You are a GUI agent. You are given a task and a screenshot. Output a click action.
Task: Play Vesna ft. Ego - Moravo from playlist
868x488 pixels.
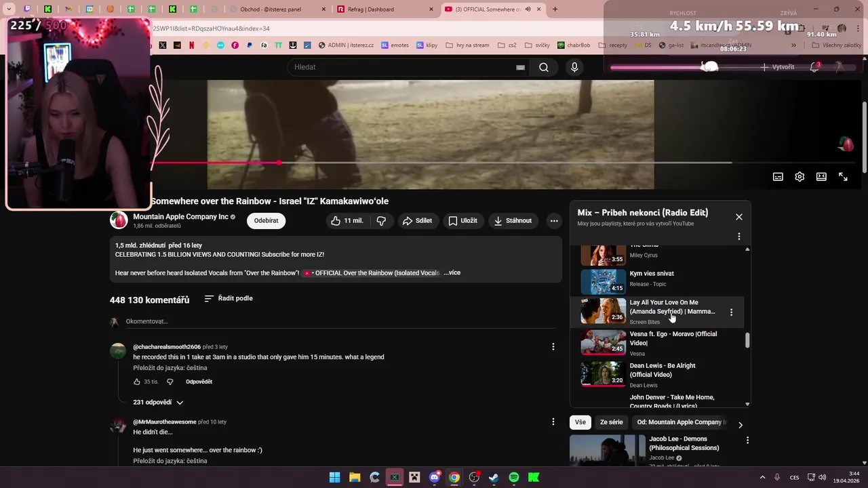click(x=656, y=343)
